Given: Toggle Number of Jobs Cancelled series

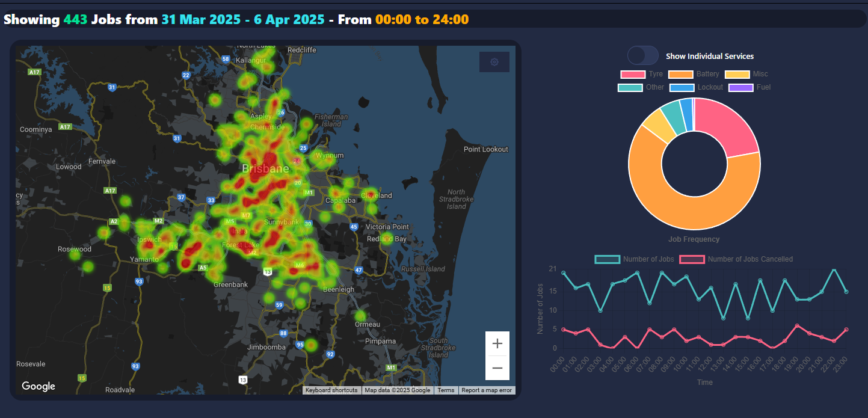Looking at the screenshot, I should point(736,259).
